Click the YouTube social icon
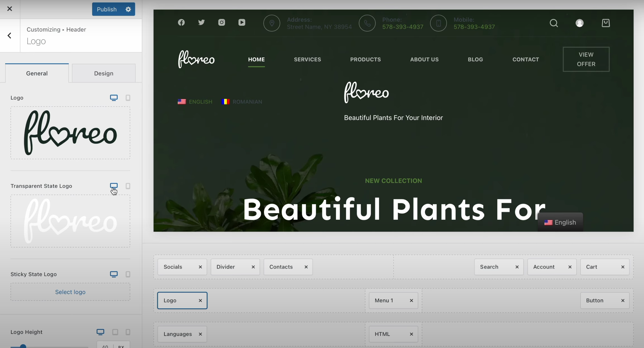The width and height of the screenshot is (644, 348). click(242, 22)
